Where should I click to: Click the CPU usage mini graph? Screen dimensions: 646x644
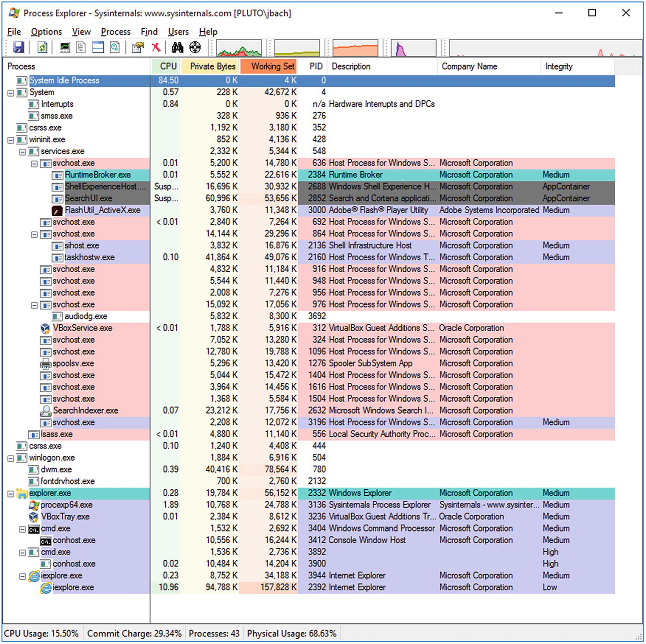[x=239, y=48]
